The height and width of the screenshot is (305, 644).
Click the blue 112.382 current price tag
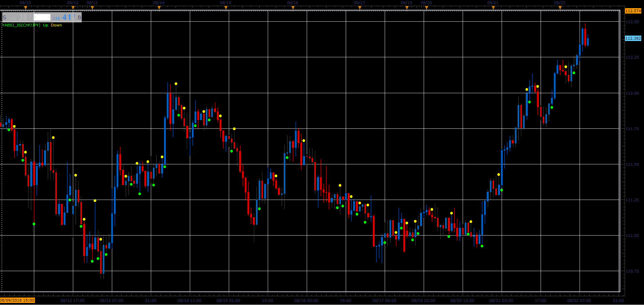tap(633, 38)
